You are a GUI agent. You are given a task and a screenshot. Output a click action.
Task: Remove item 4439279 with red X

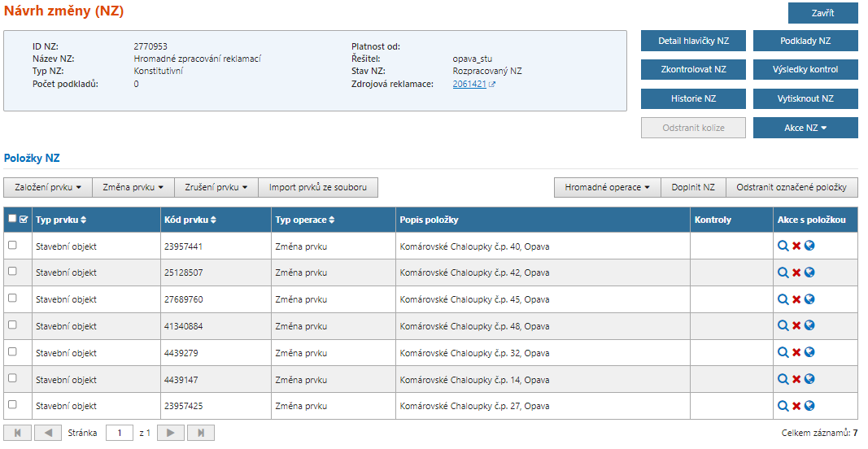pos(796,353)
